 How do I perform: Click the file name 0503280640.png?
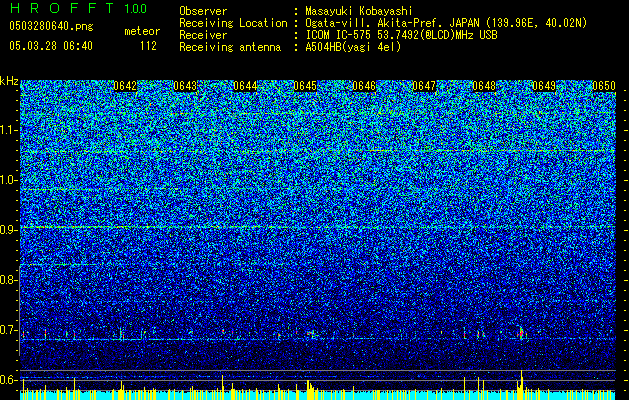click(x=51, y=26)
